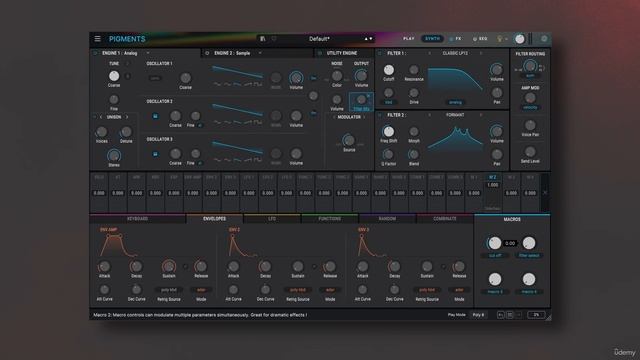Open the FUNCTIONS modulation tab
The width and height of the screenshot is (640, 360).
coord(329,219)
